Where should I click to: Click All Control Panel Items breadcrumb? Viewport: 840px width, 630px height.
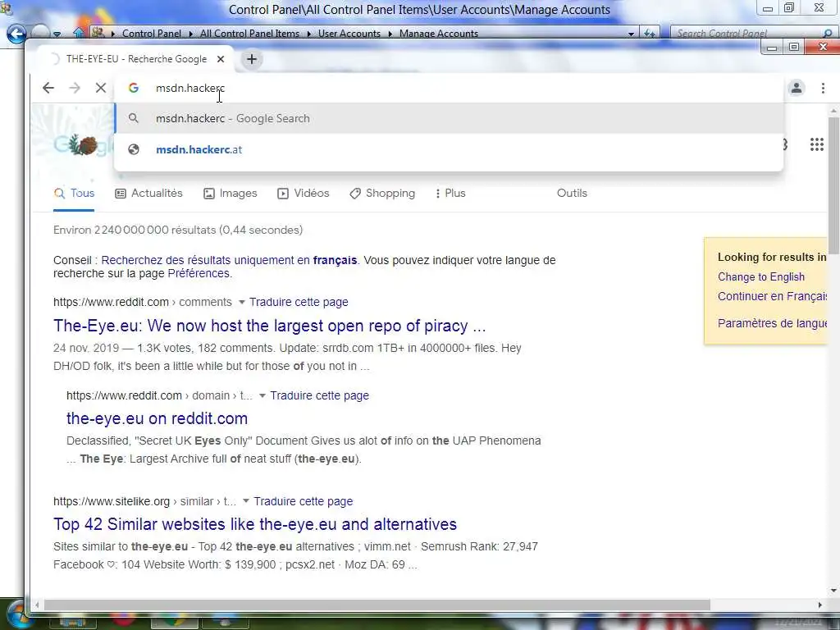249,33
